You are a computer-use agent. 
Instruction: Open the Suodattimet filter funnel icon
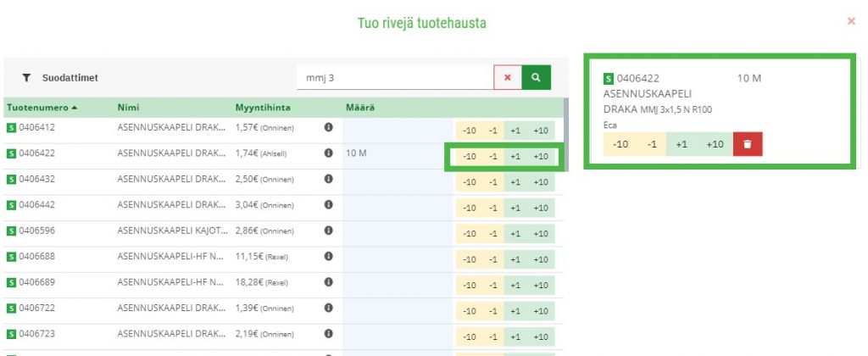pyautogui.click(x=26, y=78)
